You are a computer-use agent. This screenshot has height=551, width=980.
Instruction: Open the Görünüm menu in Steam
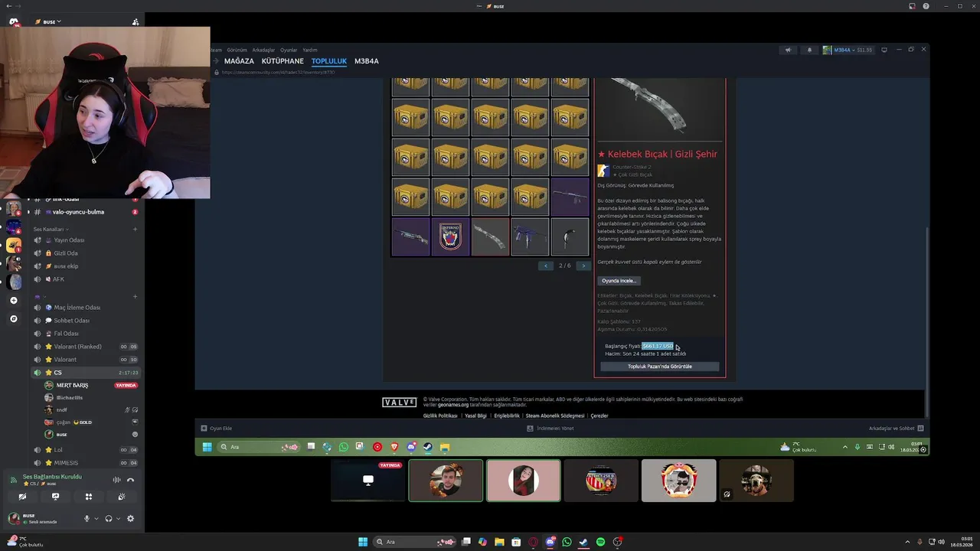click(x=237, y=50)
